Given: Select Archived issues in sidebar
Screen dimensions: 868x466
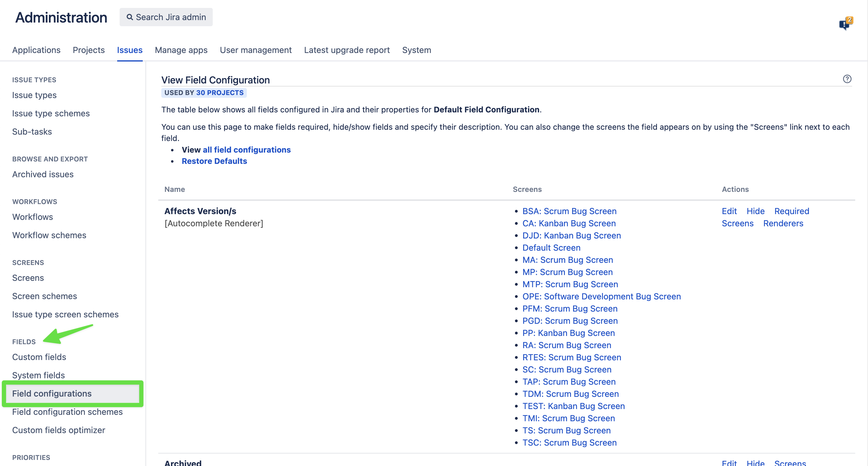Looking at the screenshot, I should point(43,174).
